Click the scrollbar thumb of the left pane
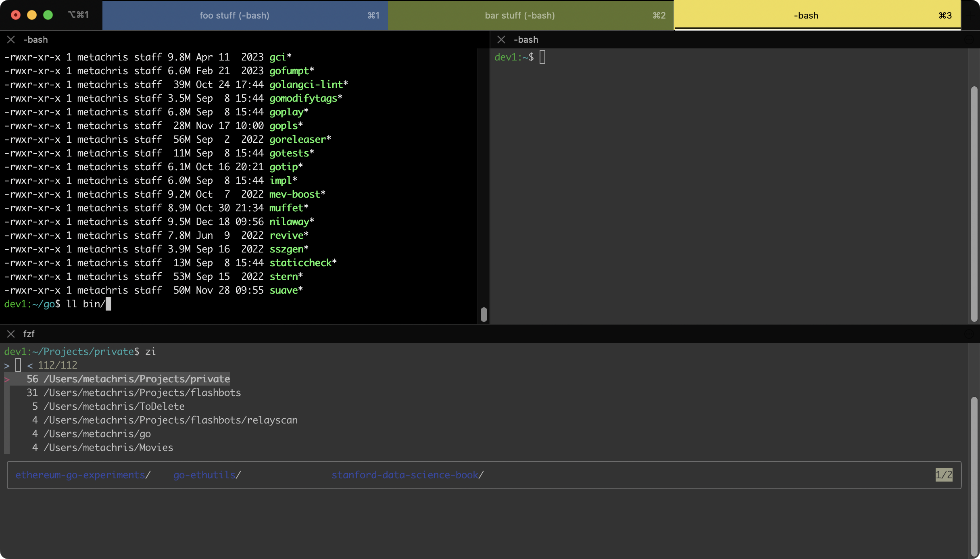980x559 pixels. click(484, 315)
